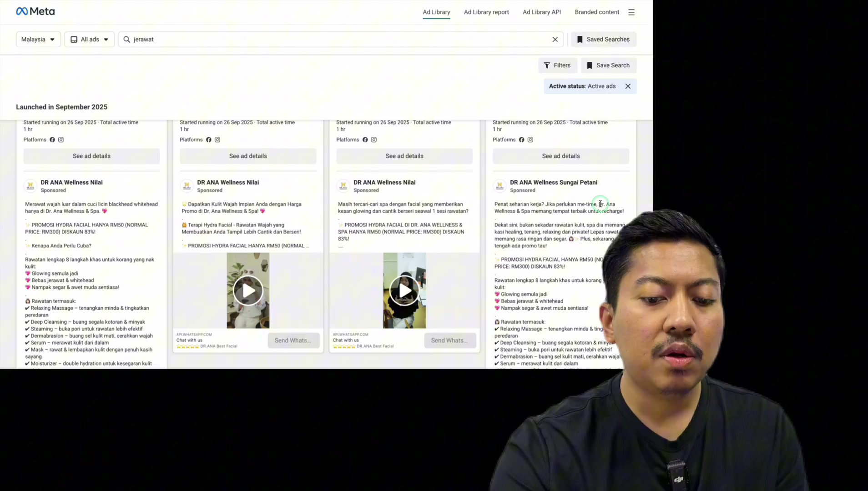The height and width of the screenshot is (491, 868).
Task: Click Save Search button
Action: click(608, 65)
